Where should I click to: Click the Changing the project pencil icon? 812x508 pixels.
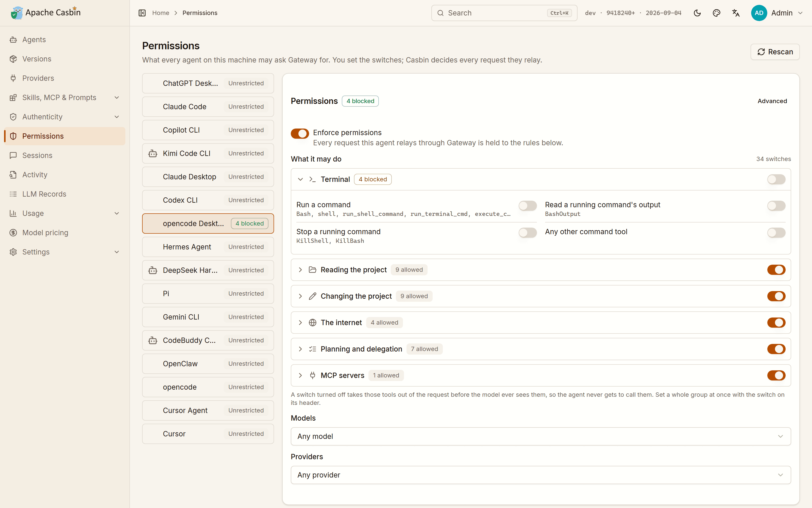(312, 296)
